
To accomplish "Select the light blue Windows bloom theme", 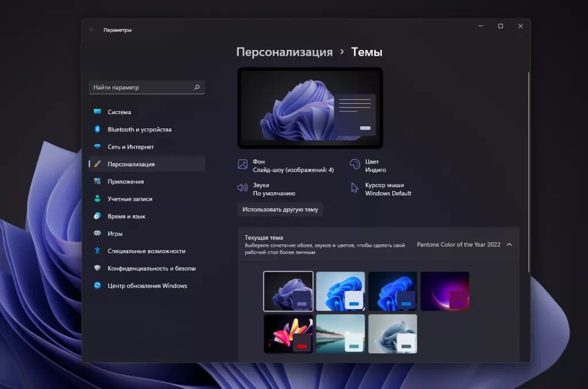I will [x=341, y=291].
